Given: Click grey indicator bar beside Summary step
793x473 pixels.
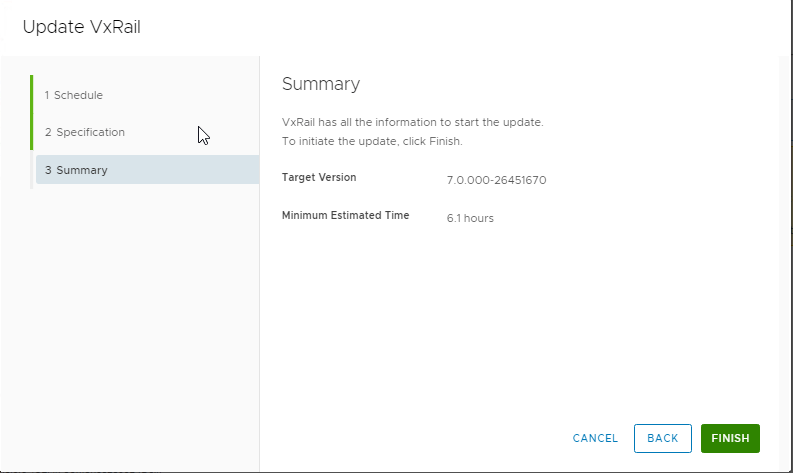Looking at the screenshot, I should point(32,170).
